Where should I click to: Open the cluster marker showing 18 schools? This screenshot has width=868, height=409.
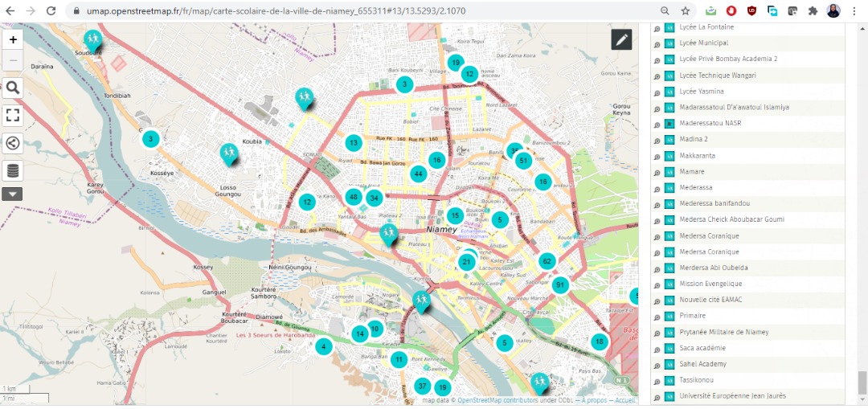pos(599,342)
